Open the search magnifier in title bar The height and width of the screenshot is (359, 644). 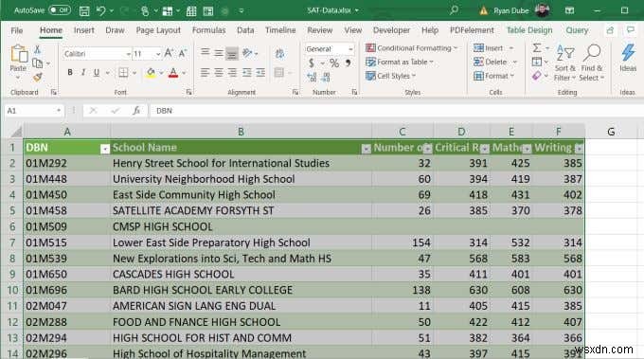[454, 10]
